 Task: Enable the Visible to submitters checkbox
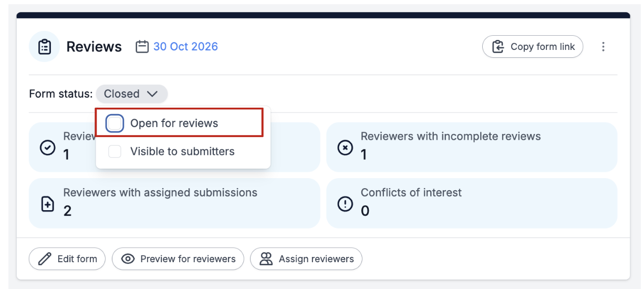(x=115, y=151)
